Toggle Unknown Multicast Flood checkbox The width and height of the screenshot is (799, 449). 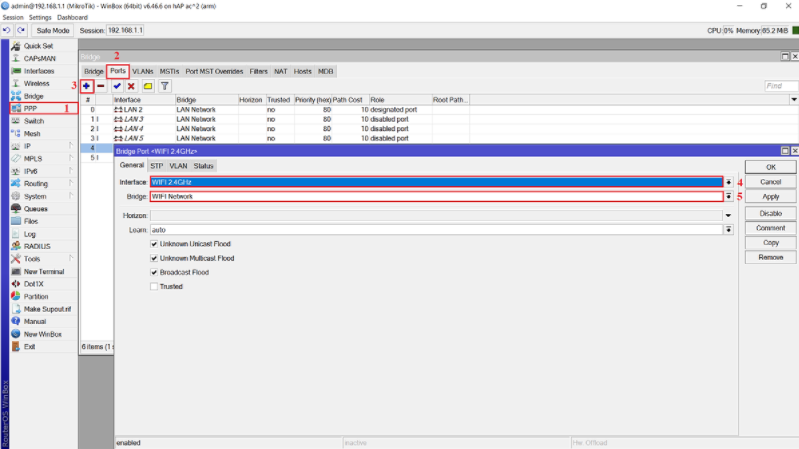153,258
